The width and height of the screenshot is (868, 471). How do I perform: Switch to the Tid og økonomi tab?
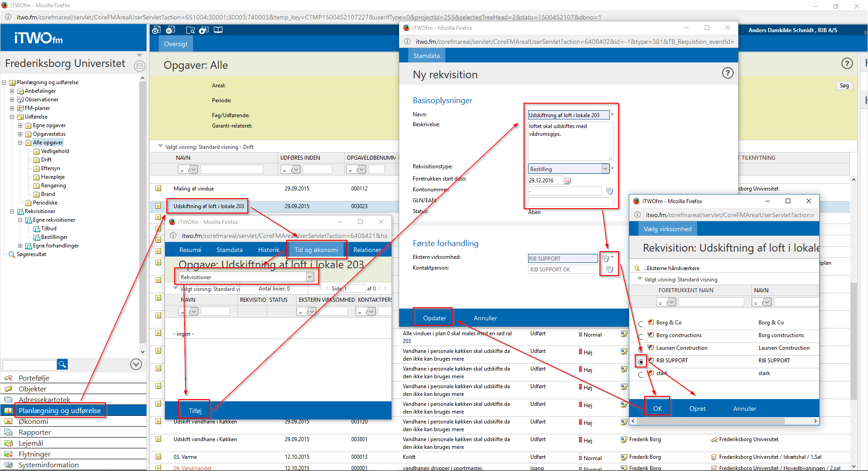point(316,250)
